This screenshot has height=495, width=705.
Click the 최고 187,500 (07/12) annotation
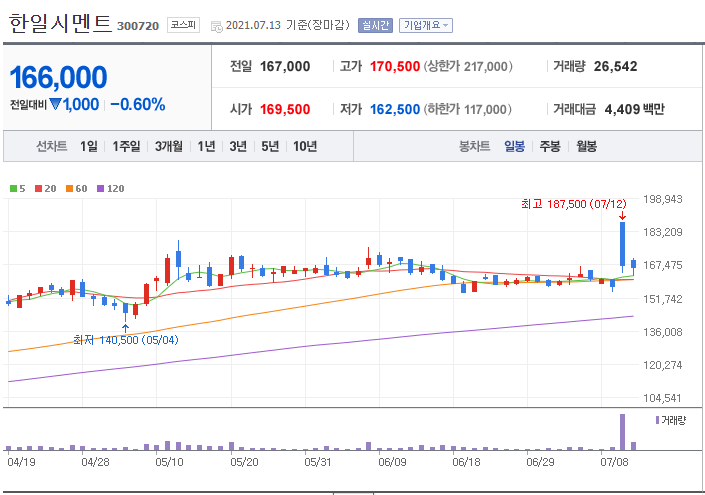574,204
